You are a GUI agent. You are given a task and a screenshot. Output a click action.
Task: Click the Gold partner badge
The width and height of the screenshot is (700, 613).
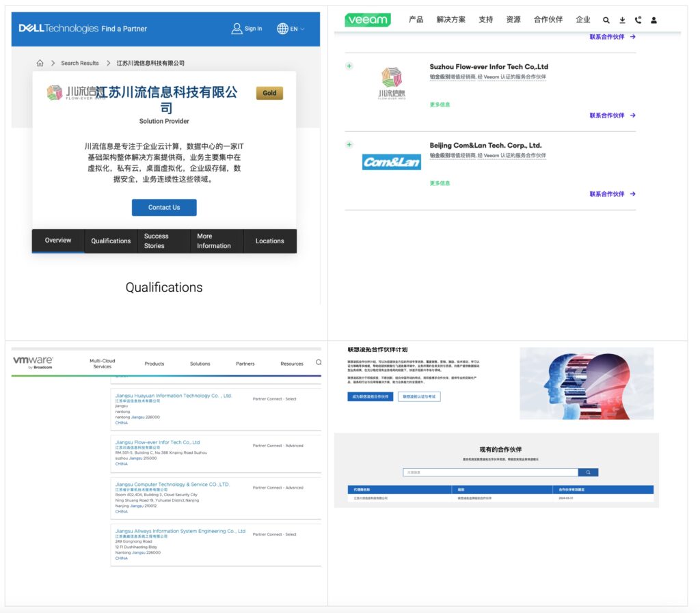(x=269, y=93)
